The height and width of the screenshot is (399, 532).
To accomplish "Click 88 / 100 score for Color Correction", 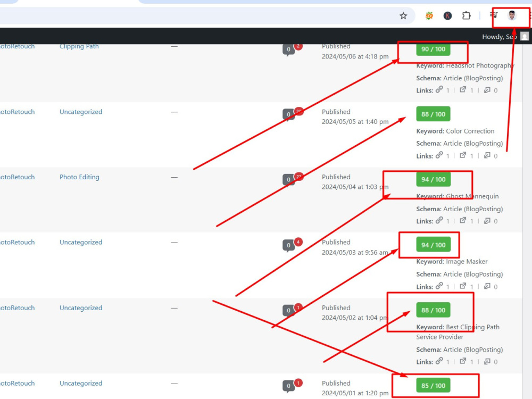I will click(433, 114).
